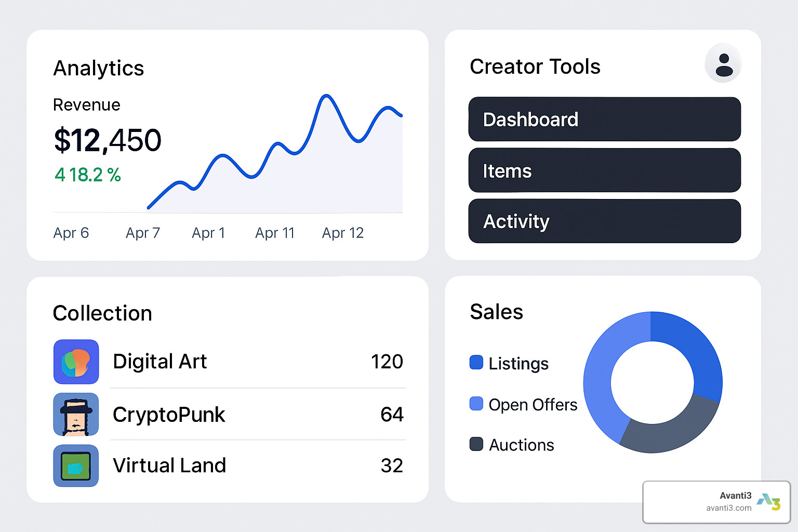Click the Apr 6 axis label
The image size is (798, 532).
click(x=71, y=233)
